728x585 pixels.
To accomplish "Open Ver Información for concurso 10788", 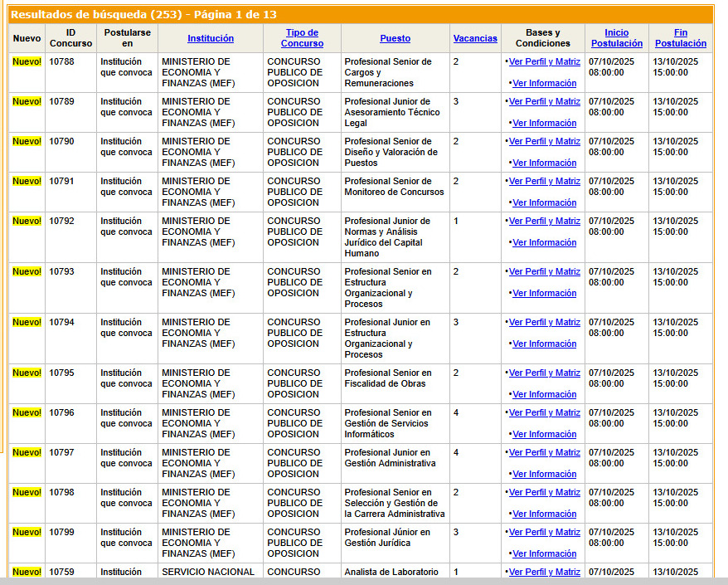I will [544, 83].
